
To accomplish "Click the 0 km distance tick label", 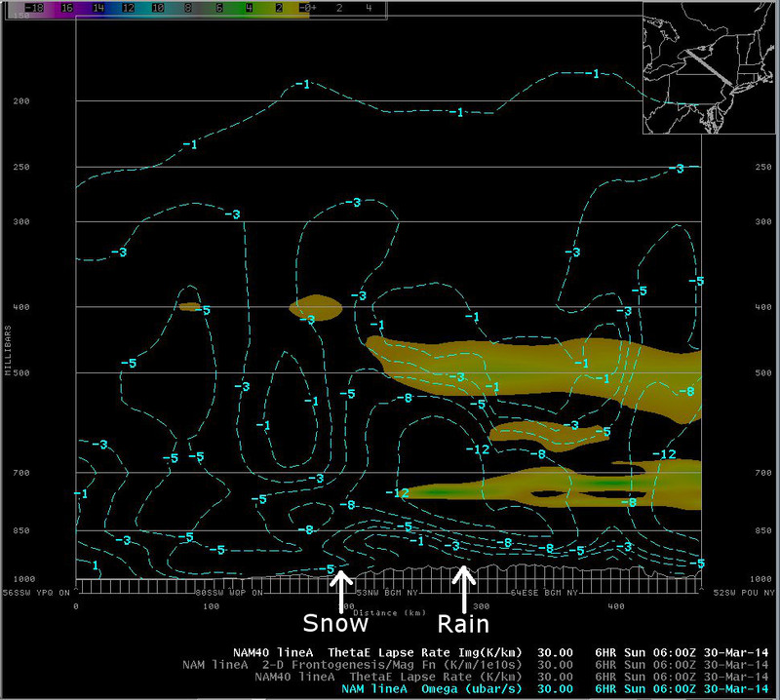I will (76, 606).
